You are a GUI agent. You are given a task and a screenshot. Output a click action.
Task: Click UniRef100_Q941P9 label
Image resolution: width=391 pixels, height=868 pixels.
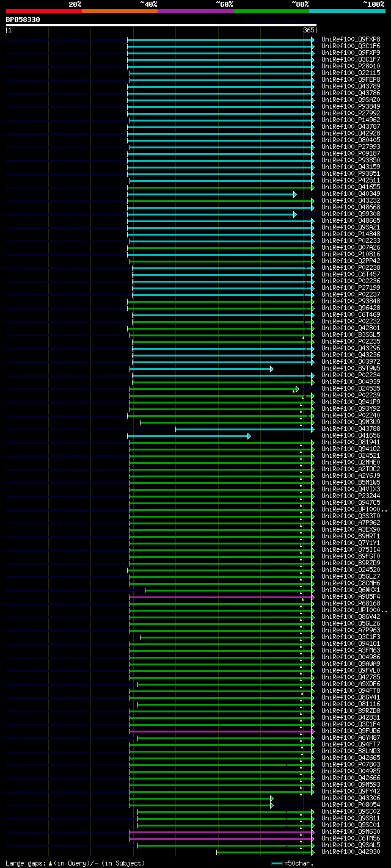click(x=351, y=402)
